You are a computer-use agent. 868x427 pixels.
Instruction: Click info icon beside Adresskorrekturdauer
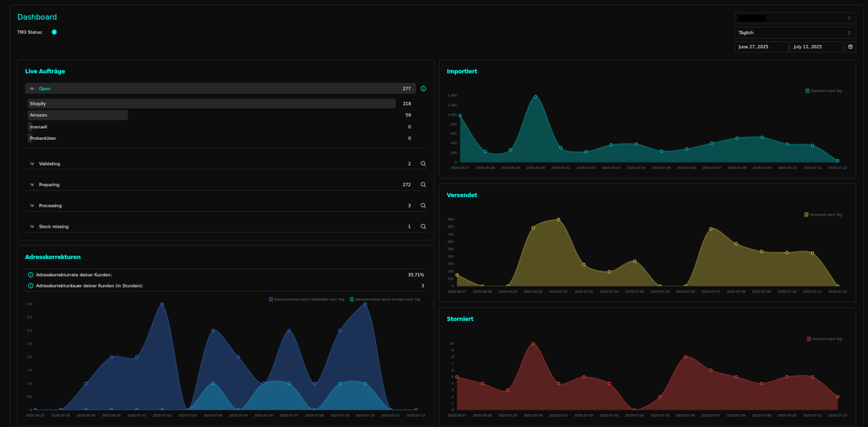coord(31,286)
